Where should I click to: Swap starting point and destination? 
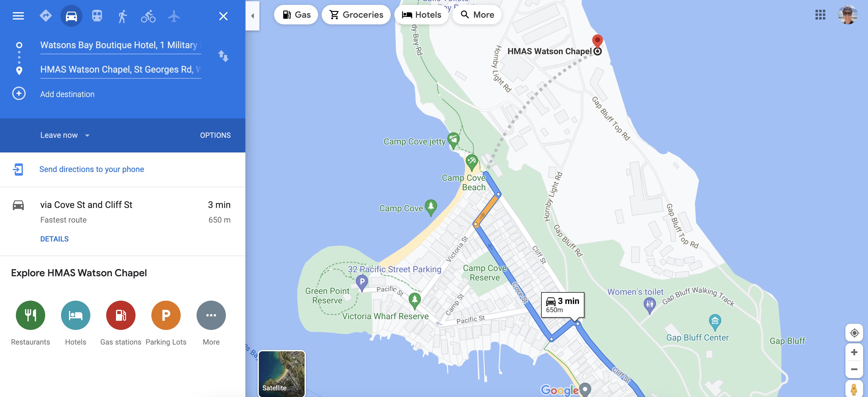point(223,56)
